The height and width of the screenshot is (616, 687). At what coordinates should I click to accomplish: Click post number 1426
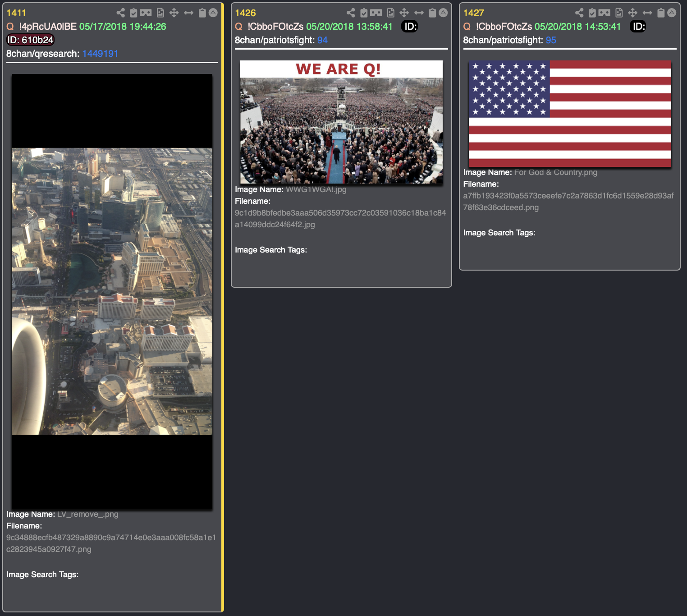(x=245, y=13)
